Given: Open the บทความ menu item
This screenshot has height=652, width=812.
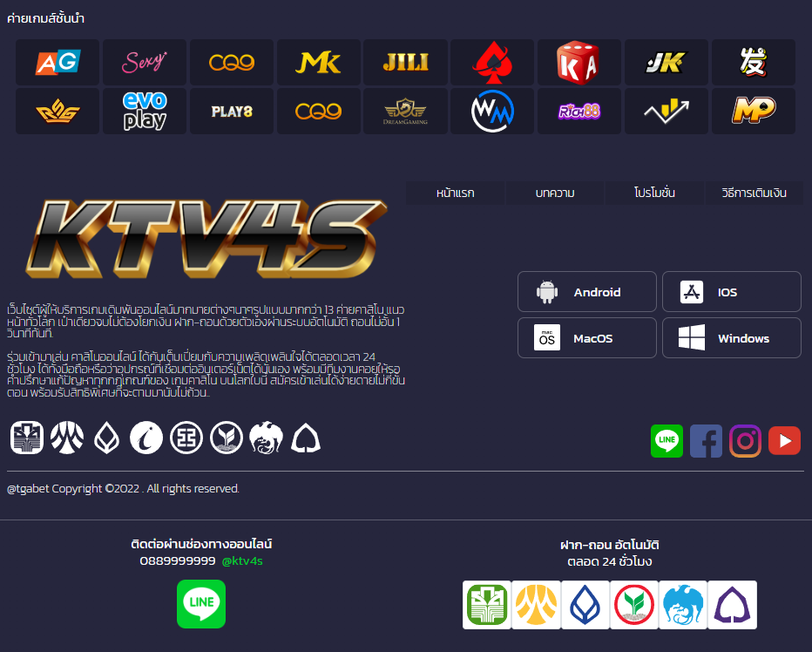Looking at the screenshot, I should [x=555, y=193].
